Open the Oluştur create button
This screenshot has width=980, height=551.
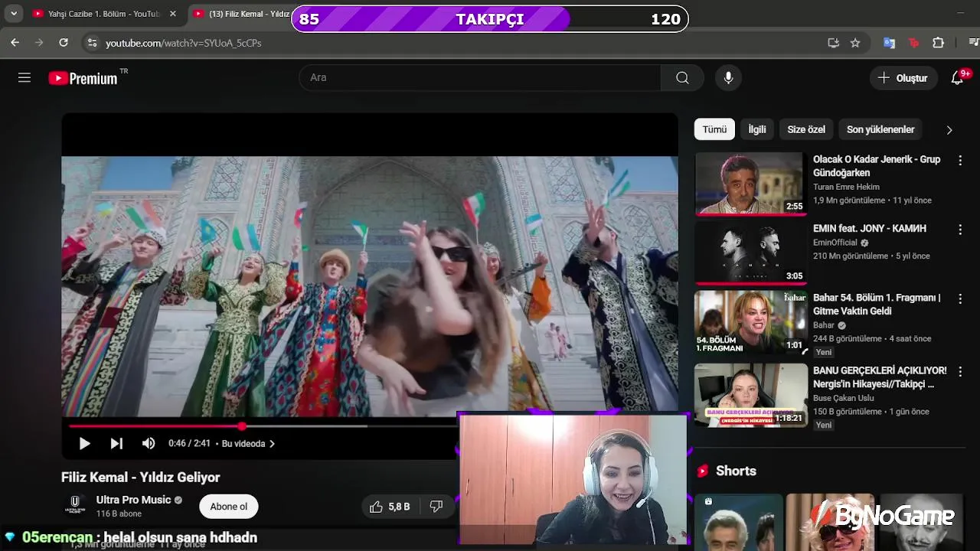tap(903, 77)
